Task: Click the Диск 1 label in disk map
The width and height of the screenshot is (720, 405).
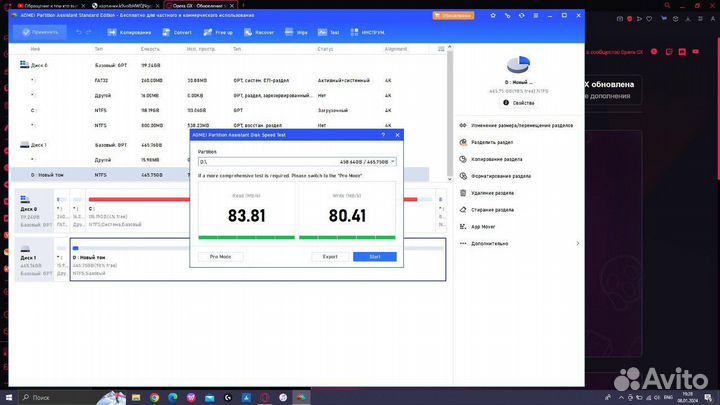Action: point(28,258)
